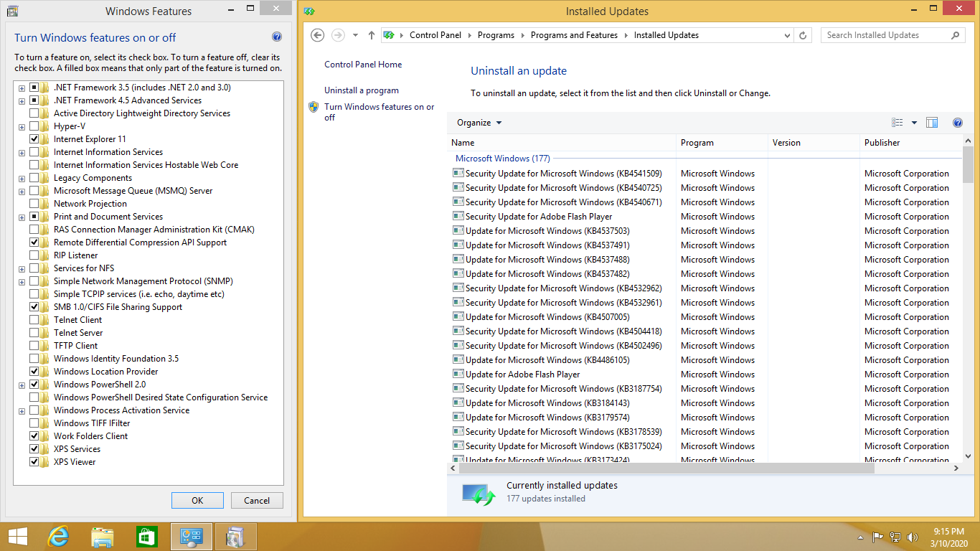Screen dimensions: 980x551
Task: Select the Control Panel taskbar icon
Action: click(x=192, y=537)
